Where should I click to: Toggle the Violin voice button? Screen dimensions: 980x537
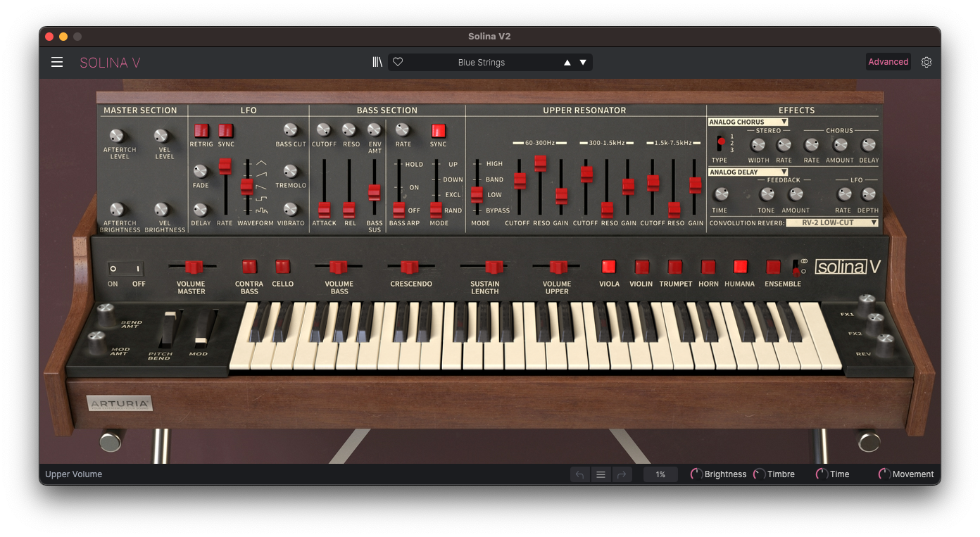pyautogui.click(x=641, y=267)
